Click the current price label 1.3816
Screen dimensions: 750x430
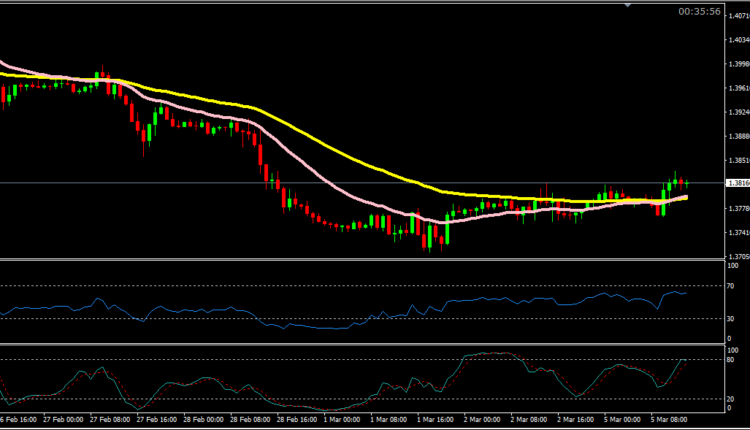click(x=737, y=183)
